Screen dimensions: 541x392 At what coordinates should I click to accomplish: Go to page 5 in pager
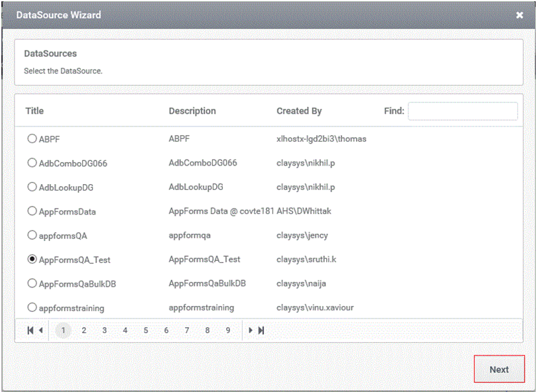(146, 330)
